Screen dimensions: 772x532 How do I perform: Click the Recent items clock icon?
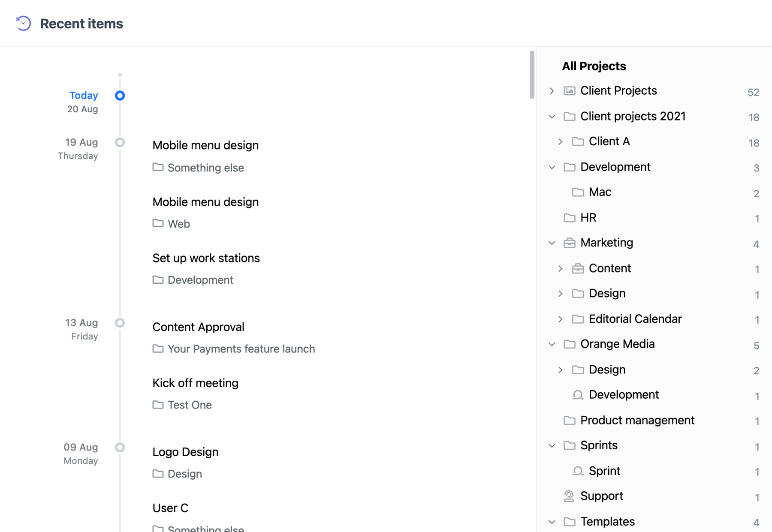24,23
